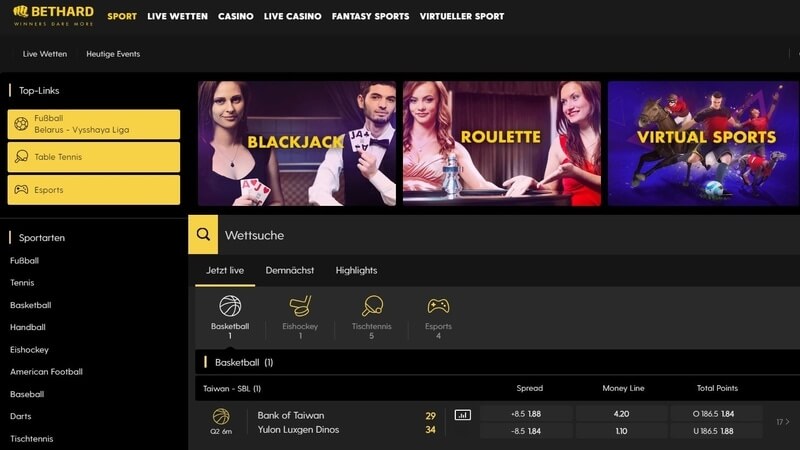Viewport: 800px width, 450px height.
Task: Select Baseball in Sportarten list
Action: [27, 394]
